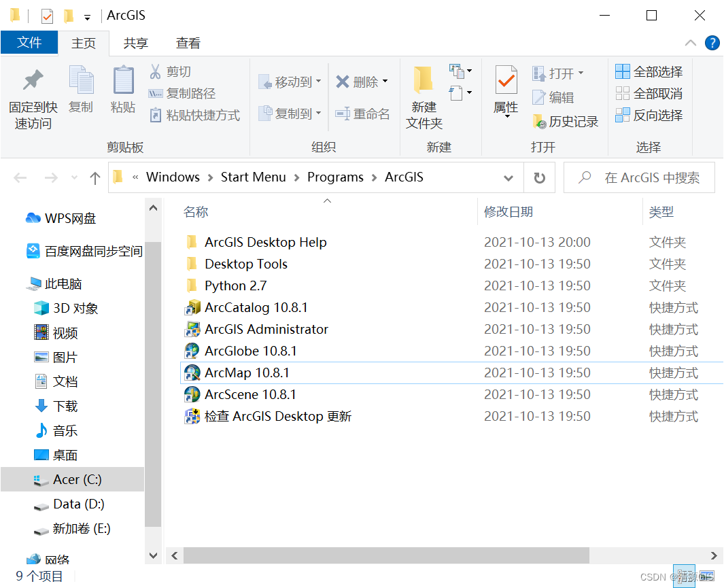The image size is (724, 588).
Task: Click quick access Properties checkmark icon
Action: 47,16
